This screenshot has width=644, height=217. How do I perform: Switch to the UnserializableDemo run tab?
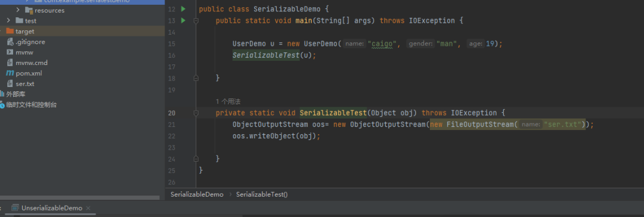point(52,208)
